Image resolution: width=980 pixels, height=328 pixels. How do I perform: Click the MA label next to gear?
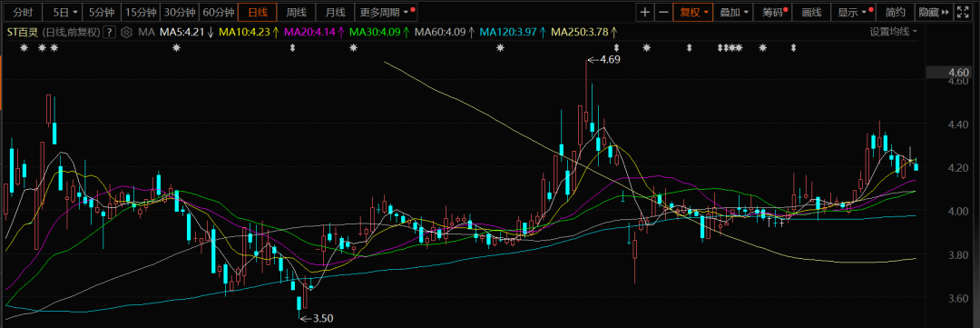coord(147,32)
